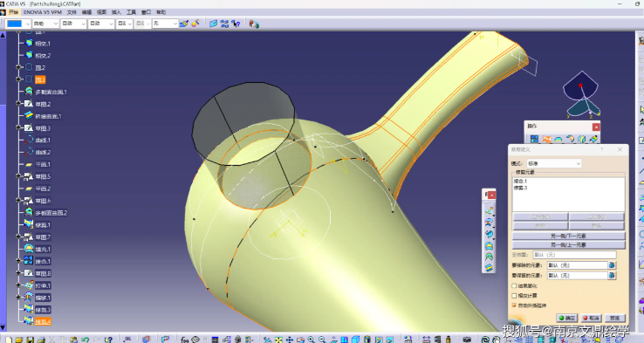The height and width of the screenshot is (343, 644).
Task: Click picker icon beside 要移除的元素 field
Action: point(612,265)
